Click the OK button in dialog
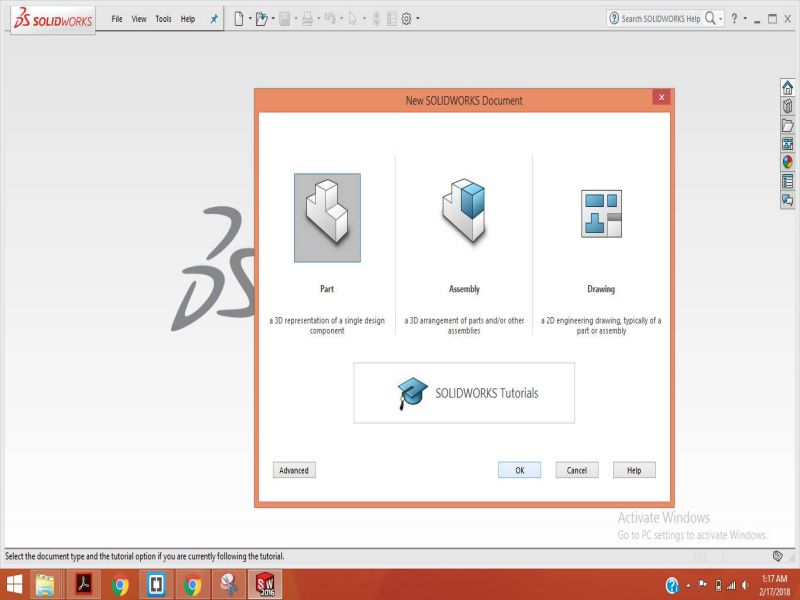This screenshot has width=800, height=600. click(519, 470)
